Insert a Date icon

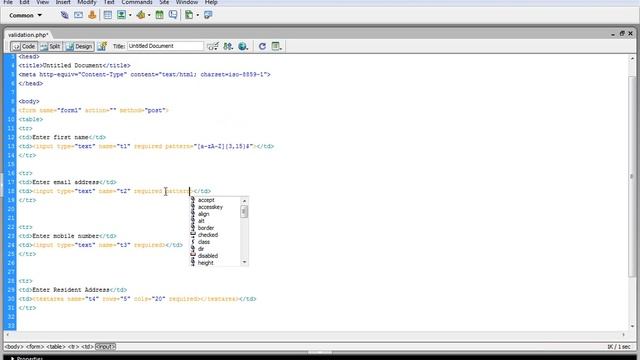pos(160,15)
